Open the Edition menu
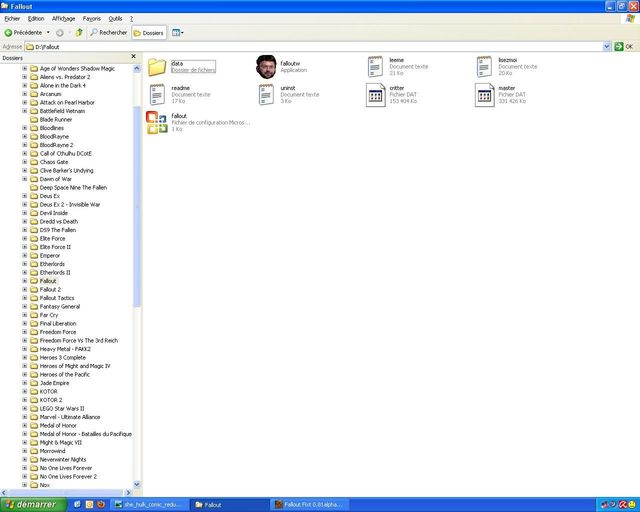This screenshot has height=512, width=640. coord(36,19)
